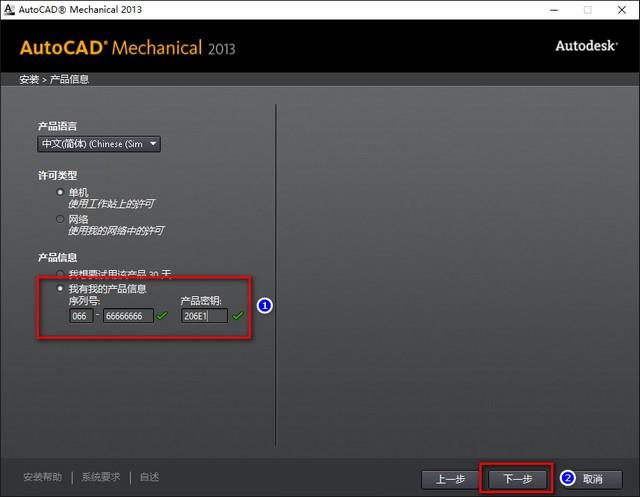
Task: Close the AutoCAD Mechanical installer window
Action: [x=622, y=10]
